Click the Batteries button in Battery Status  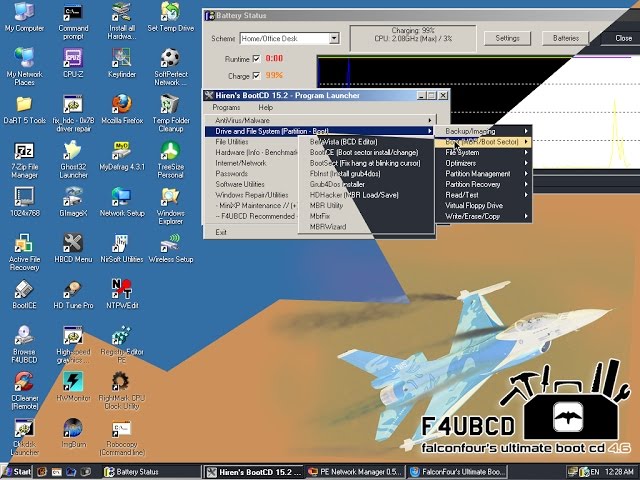point(566,38)
